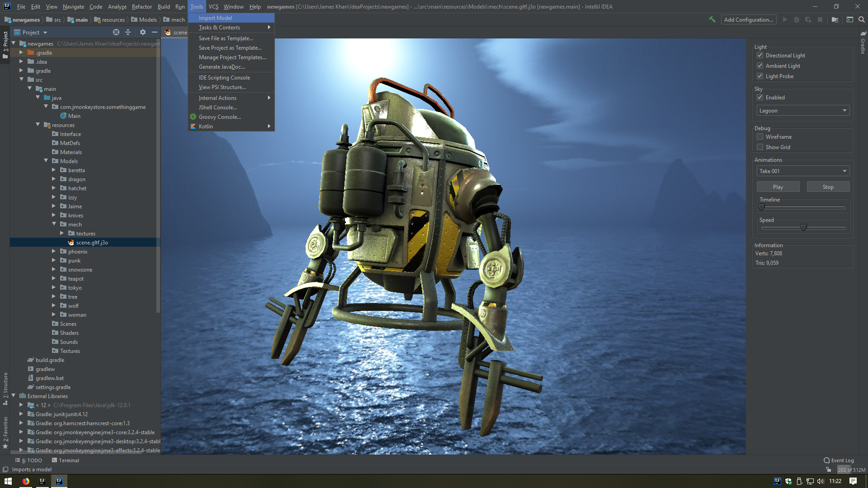The image size is (868, 488).
Task: Click the Add Configuration button
Action: (x=748, y=19)
